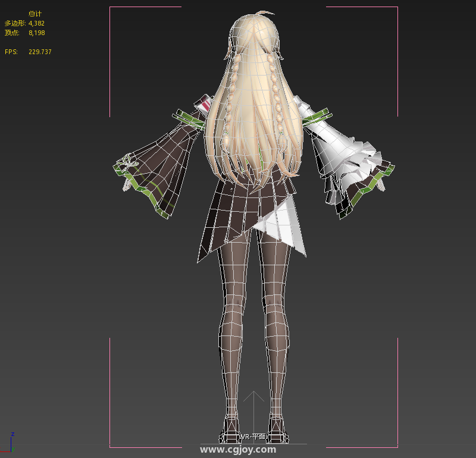Click the top-left pink safe frame corner

[111, 8]
